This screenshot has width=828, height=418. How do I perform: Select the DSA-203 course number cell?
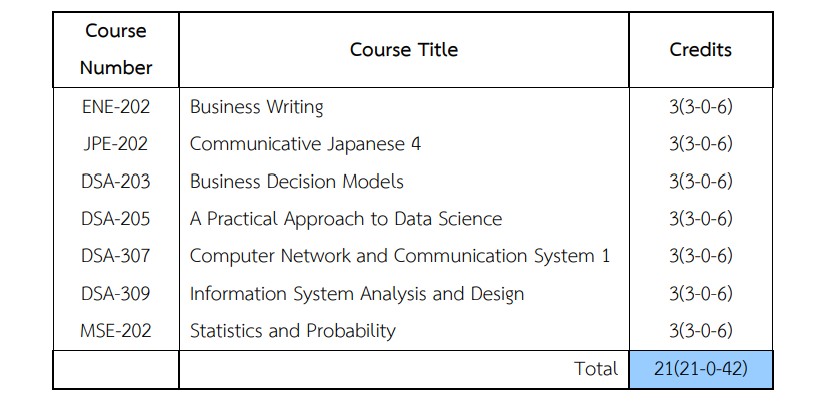tap(116, 181)
